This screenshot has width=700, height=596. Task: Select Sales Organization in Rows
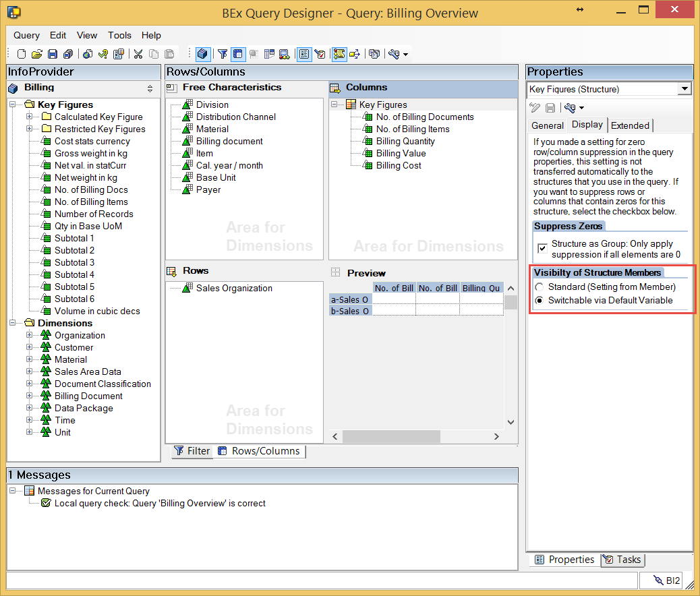tap(234, 288)
